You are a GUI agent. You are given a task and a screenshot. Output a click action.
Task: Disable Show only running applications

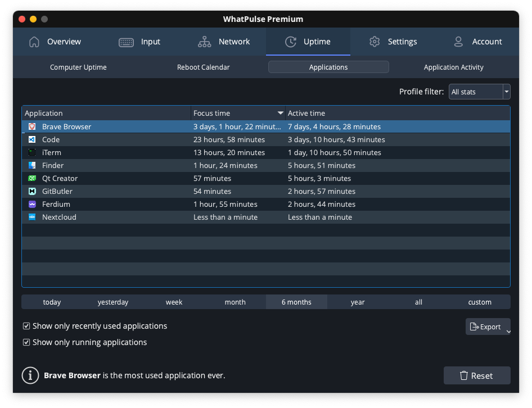tap(26, 342)
